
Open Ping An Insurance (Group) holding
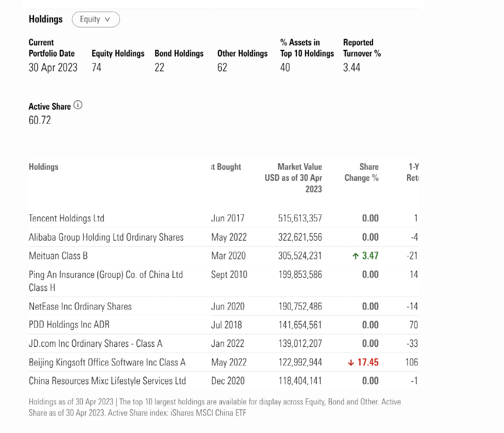point(106,275)
